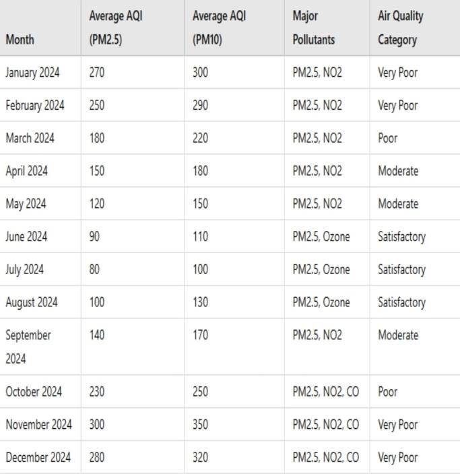460x476 pixels.
Task: Select the September 2024 month cell
Action: [28, 347]
